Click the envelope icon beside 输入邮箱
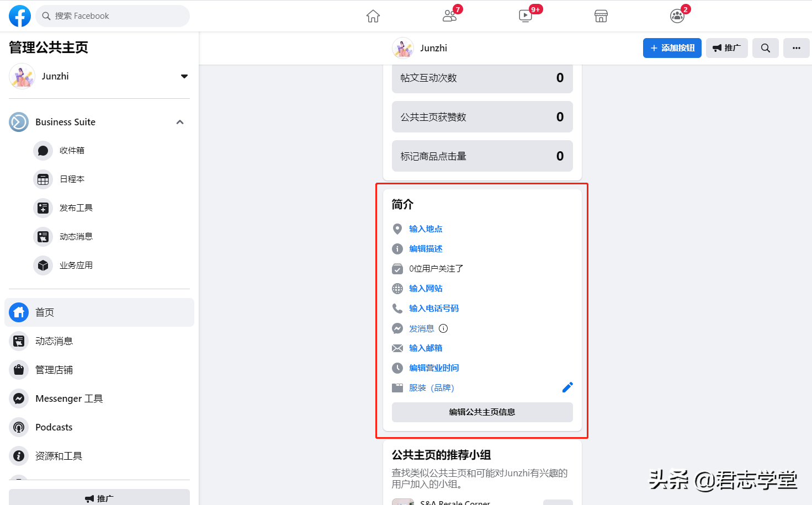Image resolution: width=812 pixels, height=505 pixels. point(397,348)
